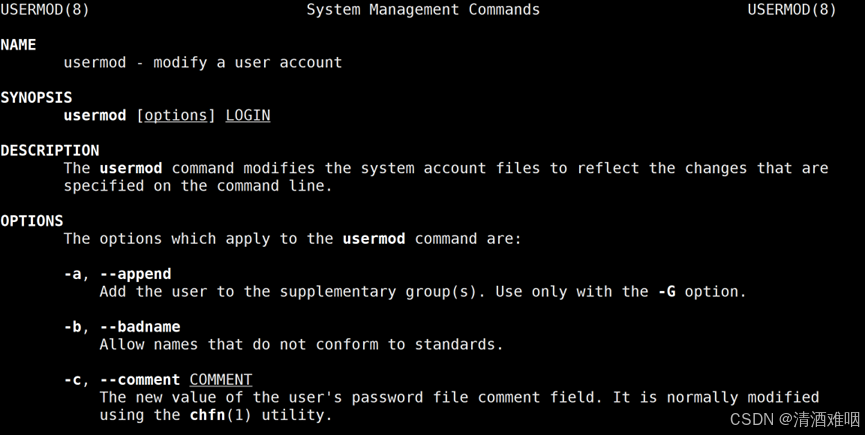Click the bold usermod in synopsis line
The height and width of the screenshot is (435, 865).
click(x=95, y=115)
